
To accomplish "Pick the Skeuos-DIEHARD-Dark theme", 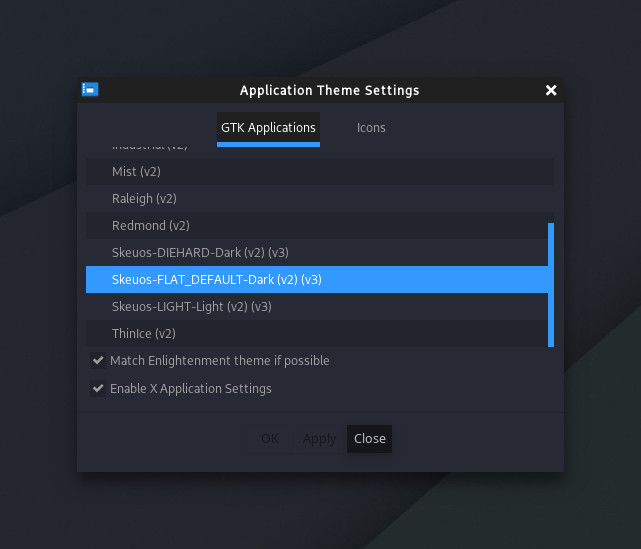I will pyautogui.click(x=200, y=253).
